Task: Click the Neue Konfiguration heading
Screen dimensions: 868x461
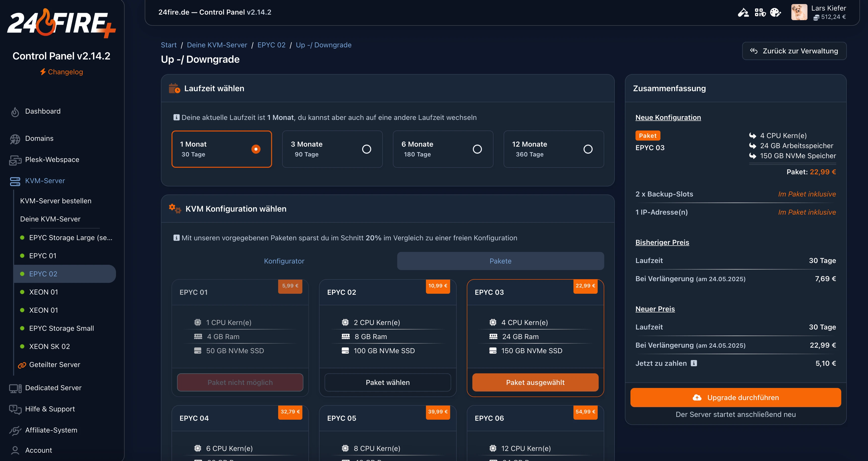Action: 668,117
